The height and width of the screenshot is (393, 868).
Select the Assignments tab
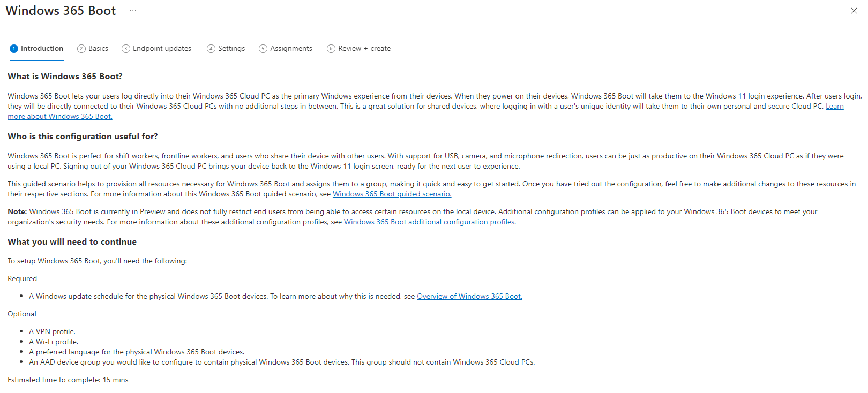(x=286, y=49)
